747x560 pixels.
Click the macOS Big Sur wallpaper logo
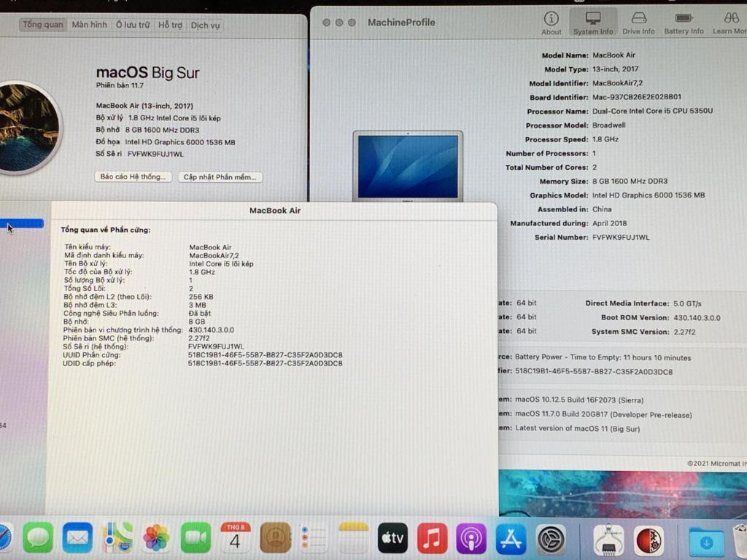pos(28,127)
